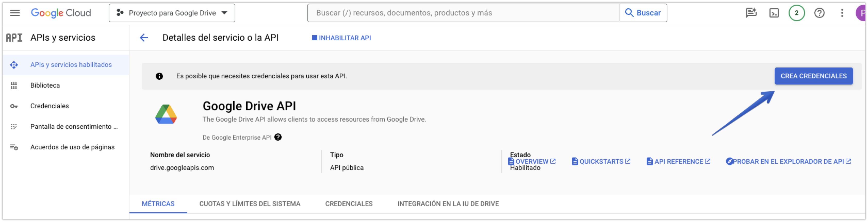Open the help question mark icon

819,13
